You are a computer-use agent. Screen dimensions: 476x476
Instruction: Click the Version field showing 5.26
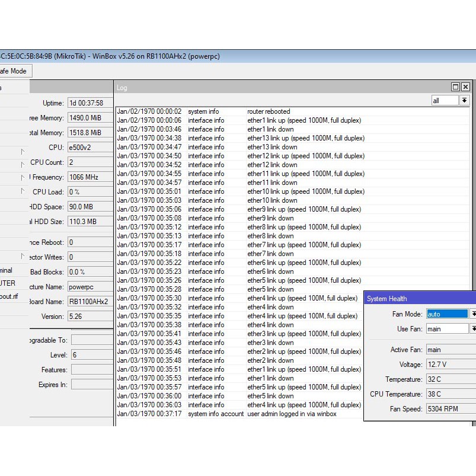point(89,317)
